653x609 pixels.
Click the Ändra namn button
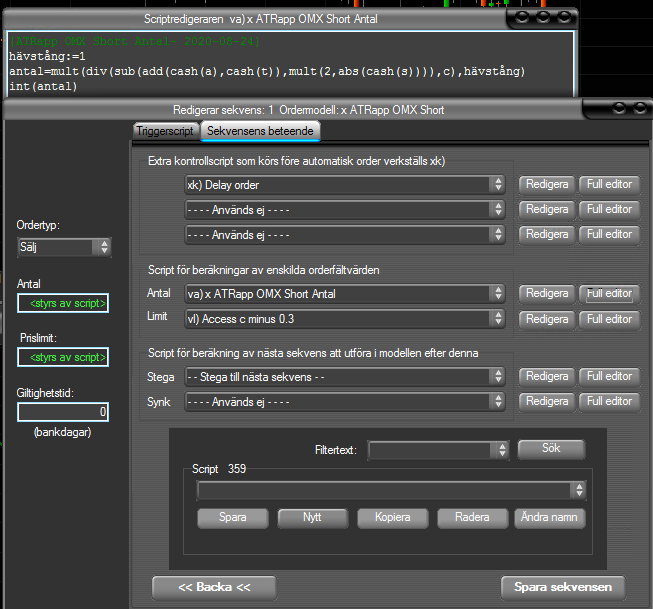click(x=549, y=518)
